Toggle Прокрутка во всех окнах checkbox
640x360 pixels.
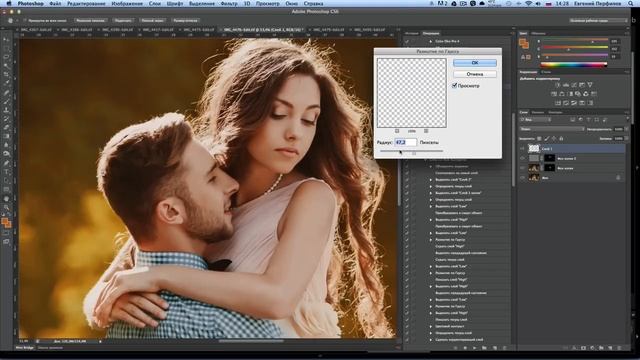click(x=25, y=20)
